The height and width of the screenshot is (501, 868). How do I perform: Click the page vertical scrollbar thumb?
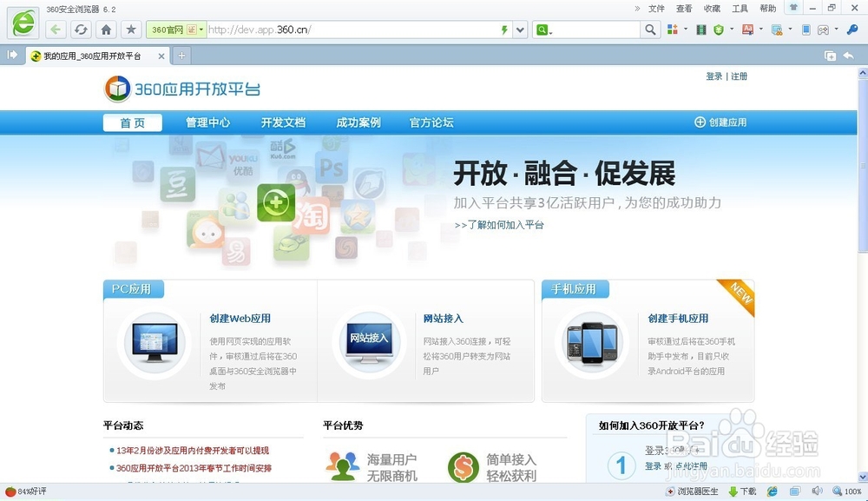point(863,165)
